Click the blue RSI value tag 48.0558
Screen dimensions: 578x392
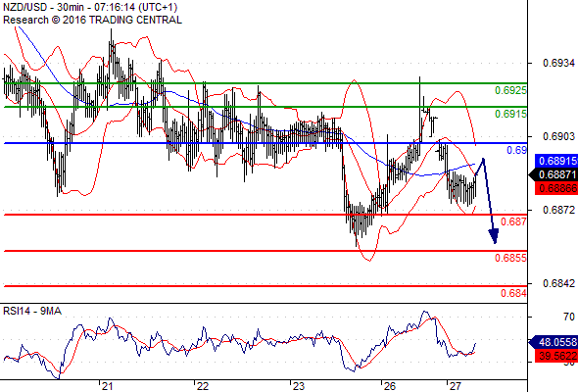pyautogui.click(x=554, y=342)
